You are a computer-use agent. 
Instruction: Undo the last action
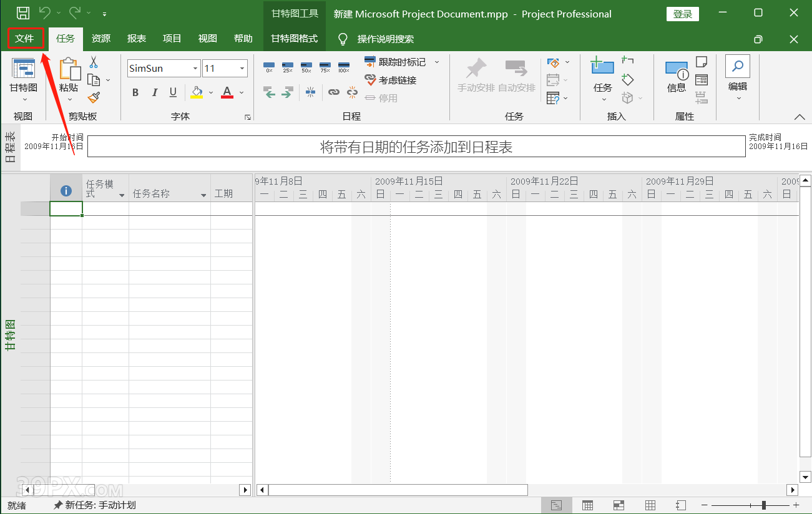(x=45, y=12)
